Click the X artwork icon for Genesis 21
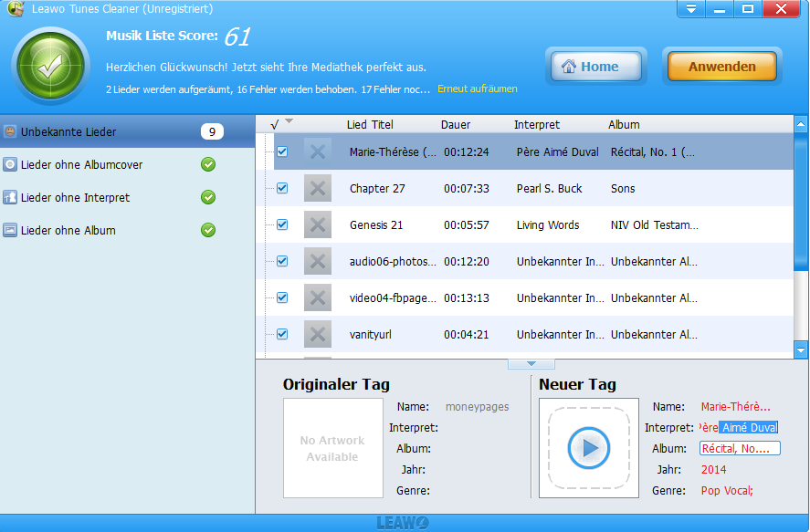810x532 pixels. [x=318, y=224]
